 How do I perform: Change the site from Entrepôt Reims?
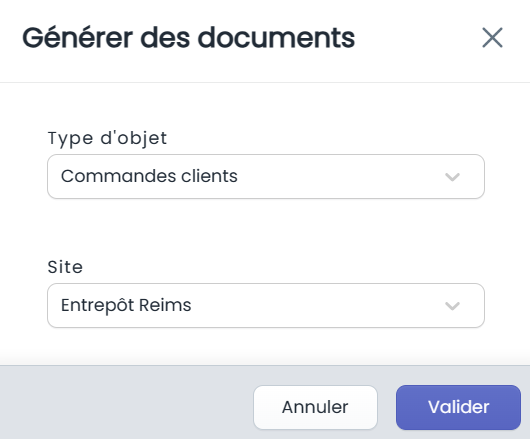266,306
